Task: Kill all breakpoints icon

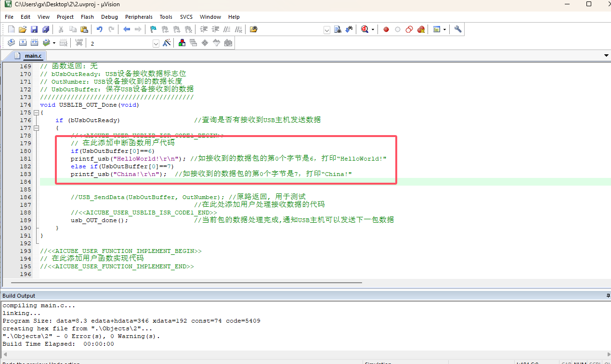Action: pyautogui.click(x=421, y=29)
